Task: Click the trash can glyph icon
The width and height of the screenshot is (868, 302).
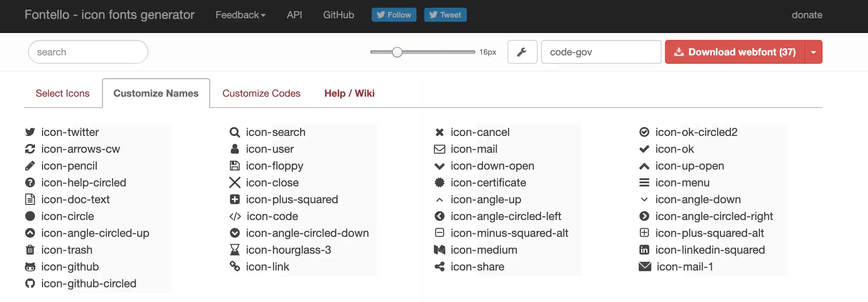Action: tap(30, 250)
